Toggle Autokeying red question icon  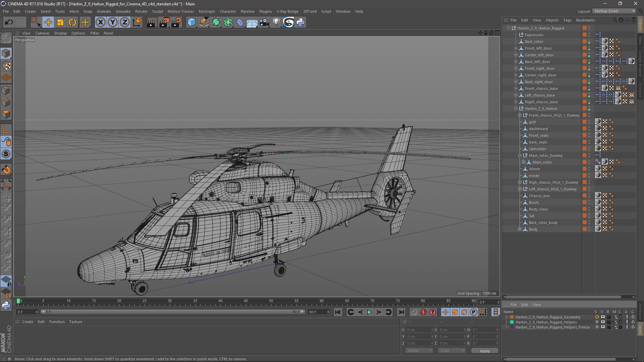pyautogui.click(x=433, y=312)
